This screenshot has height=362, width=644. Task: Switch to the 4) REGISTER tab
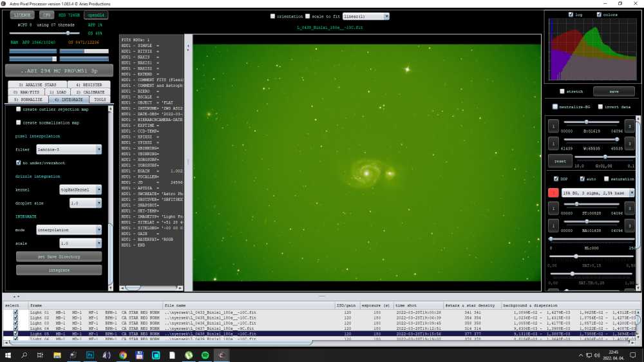89,84
